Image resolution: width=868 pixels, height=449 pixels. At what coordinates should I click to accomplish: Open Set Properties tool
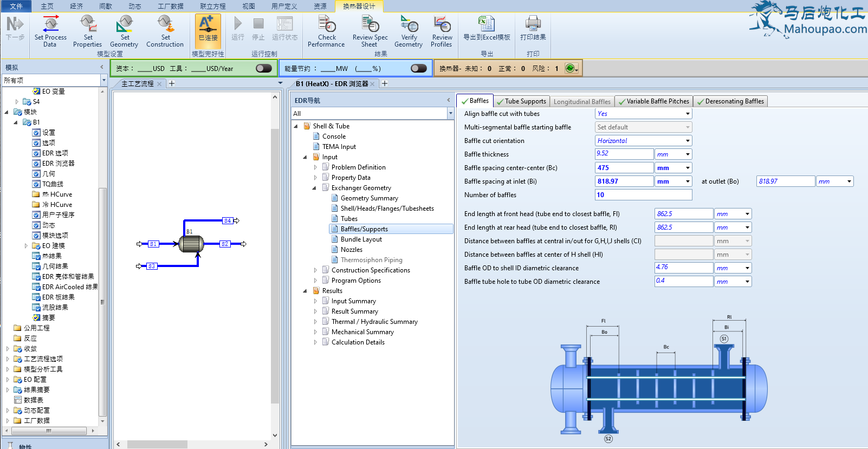coord(88,31)
